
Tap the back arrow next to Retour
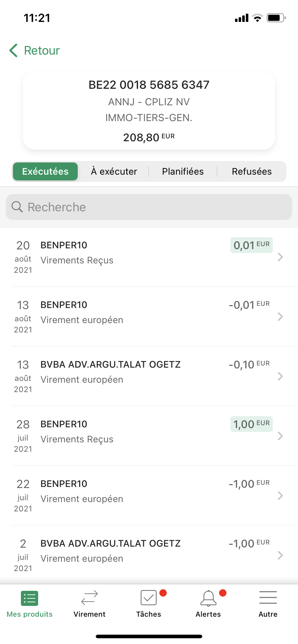click(x=14, y=51)
